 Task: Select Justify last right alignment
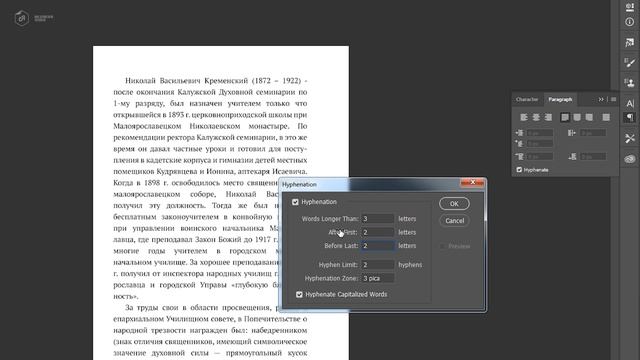589,118
